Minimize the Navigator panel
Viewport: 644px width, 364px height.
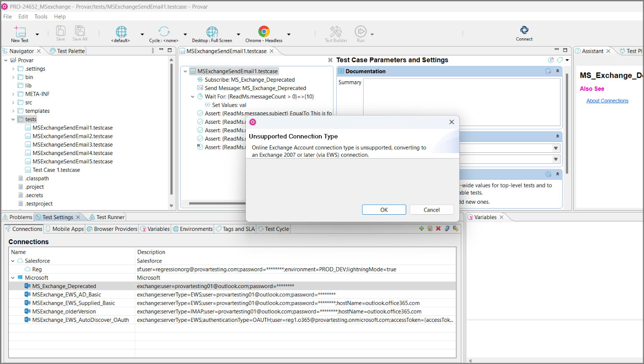pos(161,50)
